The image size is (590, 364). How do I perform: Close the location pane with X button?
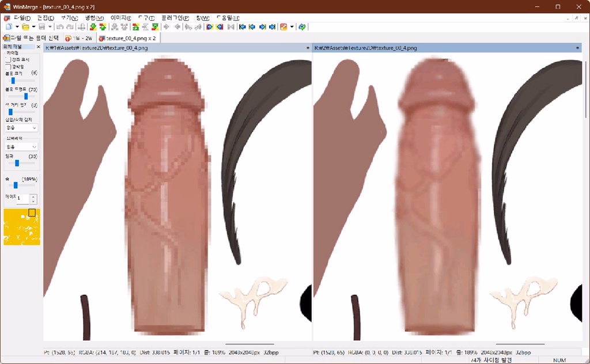pos(38,47)
